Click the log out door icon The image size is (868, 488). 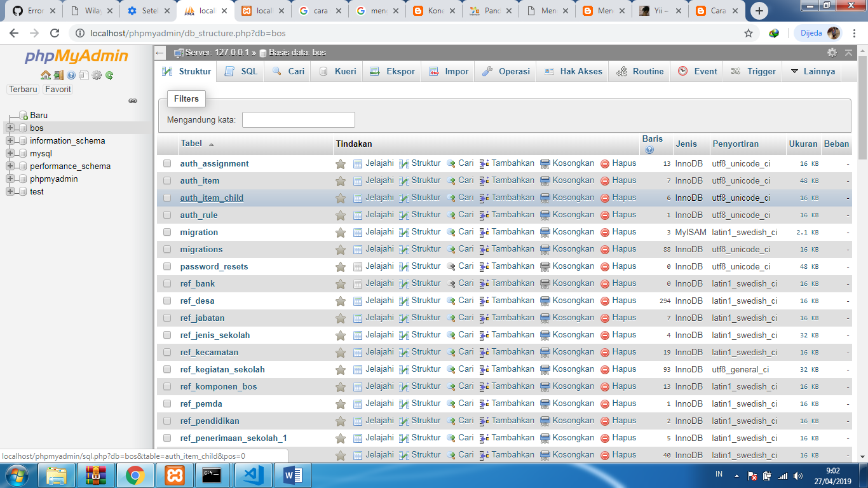tap(58, 75)
